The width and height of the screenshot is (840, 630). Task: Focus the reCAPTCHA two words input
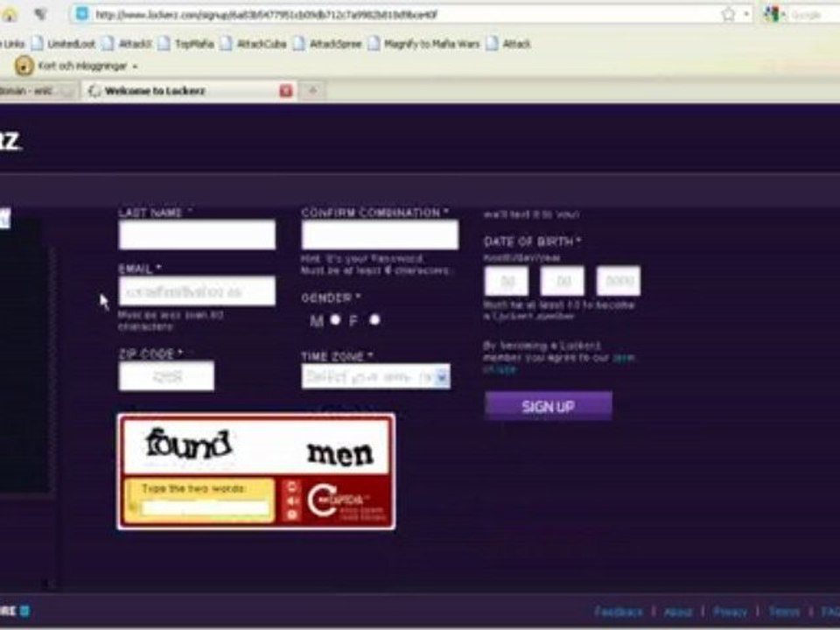[x=206, y=508]
